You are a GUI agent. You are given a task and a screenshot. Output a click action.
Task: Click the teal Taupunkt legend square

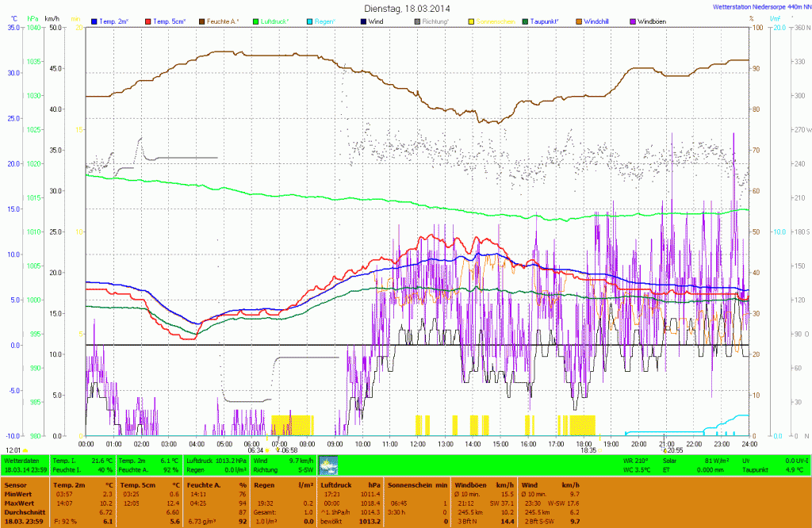coord(524,21)
